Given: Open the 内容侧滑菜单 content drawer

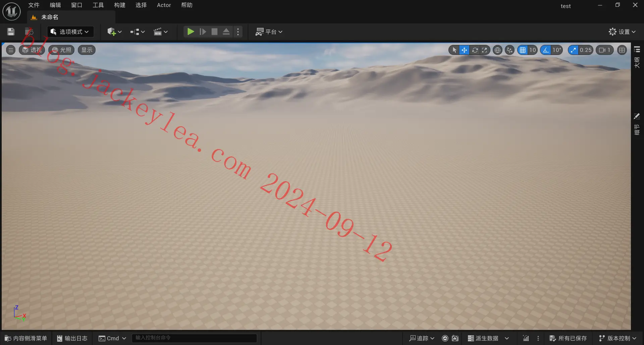Looking at the screenshot, I should pos(26,338).
